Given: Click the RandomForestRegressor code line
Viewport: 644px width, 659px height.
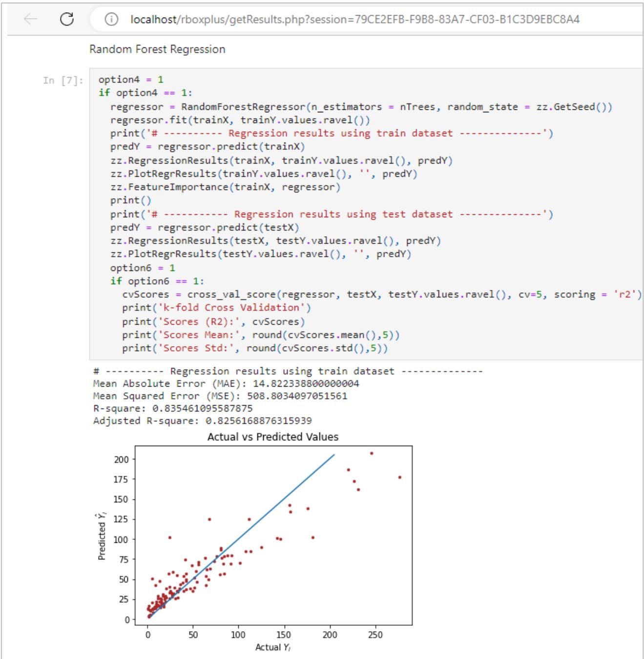Looking at the screenshot, I should (361, 107).
